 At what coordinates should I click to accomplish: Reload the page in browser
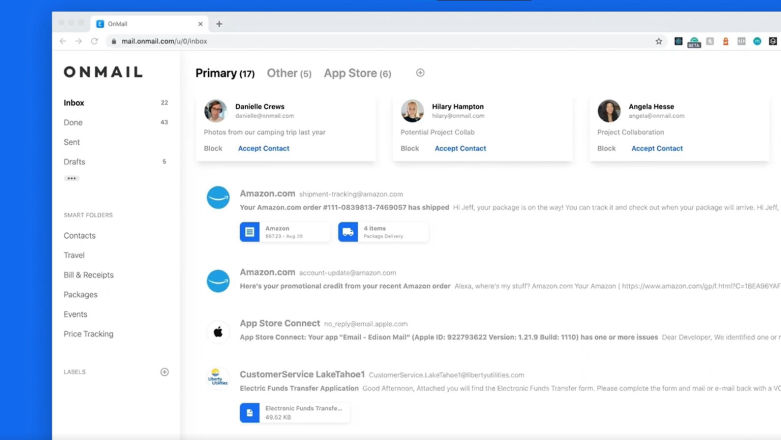94,41
